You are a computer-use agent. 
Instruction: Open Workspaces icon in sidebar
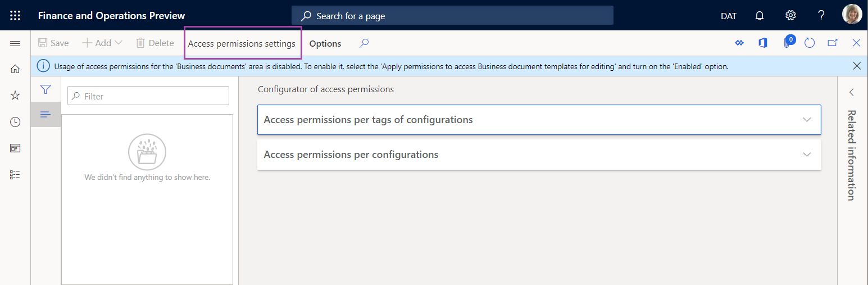tap(15, 148)
